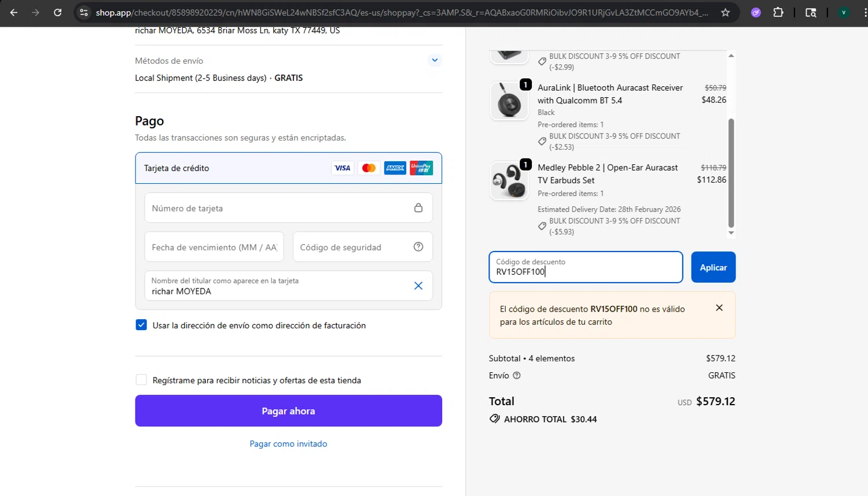Go back in the browser

14,12
